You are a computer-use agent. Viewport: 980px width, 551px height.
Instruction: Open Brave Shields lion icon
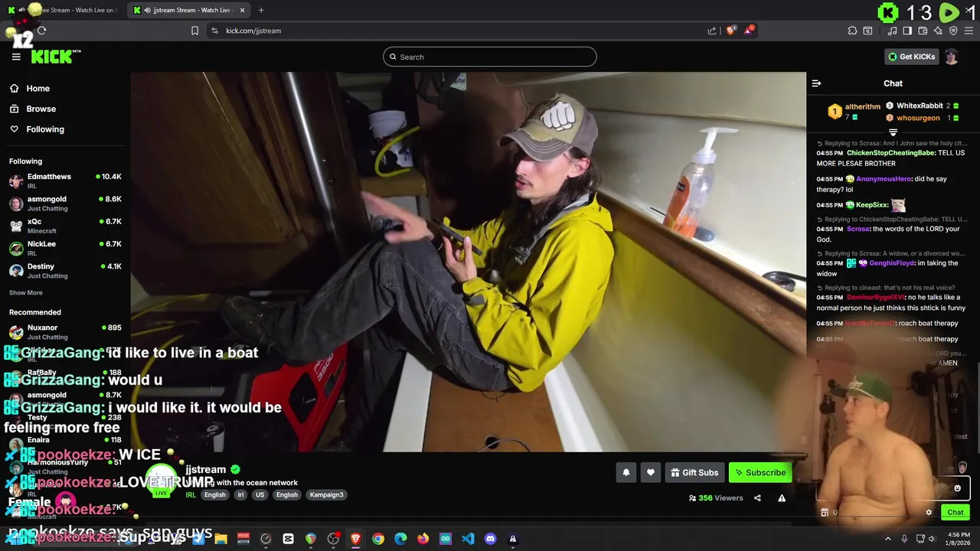coord(730,31)
